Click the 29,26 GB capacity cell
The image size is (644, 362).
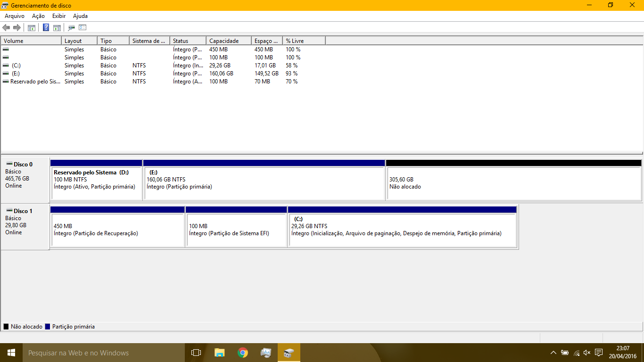(220, 66)
